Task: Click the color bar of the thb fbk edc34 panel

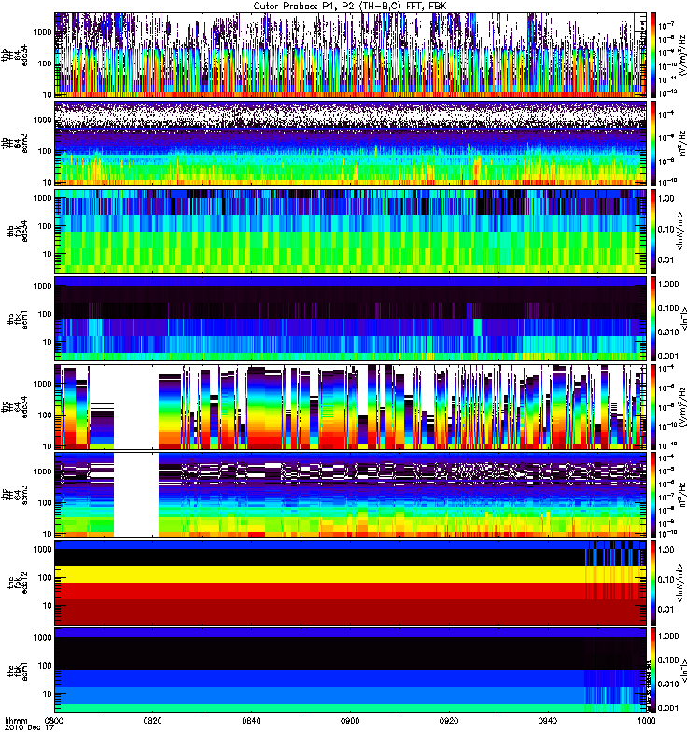Action: pos(653,231)
